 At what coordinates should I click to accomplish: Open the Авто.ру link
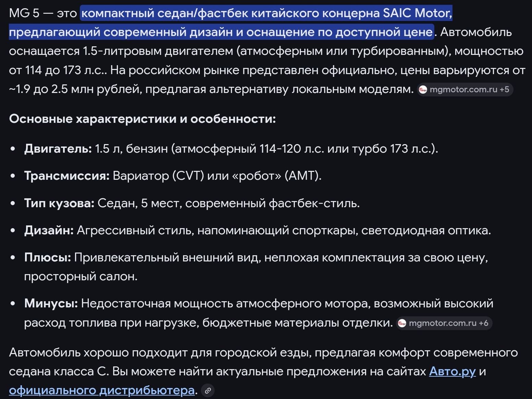[x=452, y=371]
